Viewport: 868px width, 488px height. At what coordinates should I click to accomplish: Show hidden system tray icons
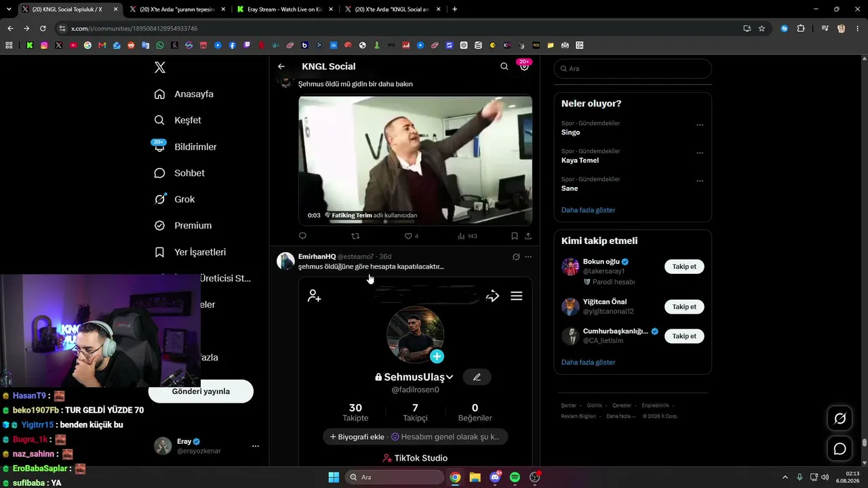[x=785, y=477]
